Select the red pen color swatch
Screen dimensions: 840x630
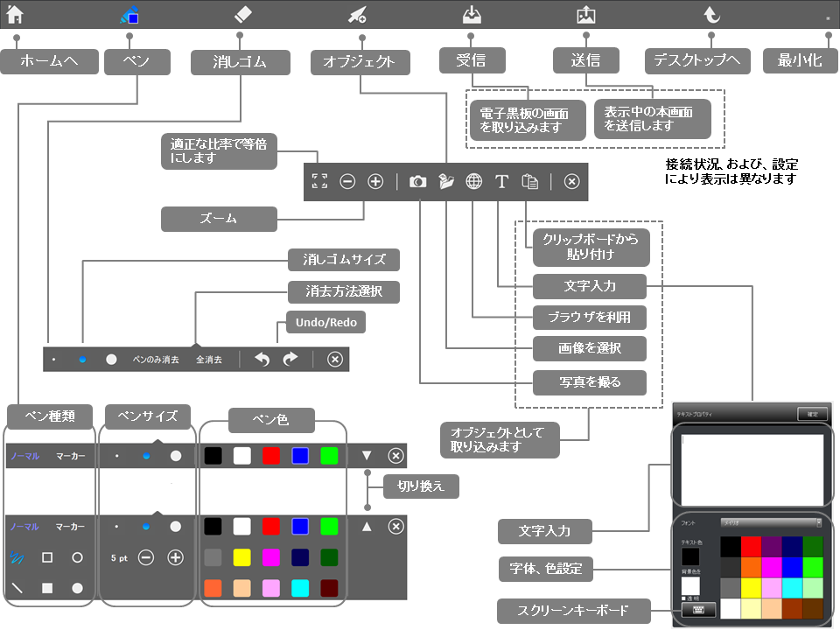point(269,455)
